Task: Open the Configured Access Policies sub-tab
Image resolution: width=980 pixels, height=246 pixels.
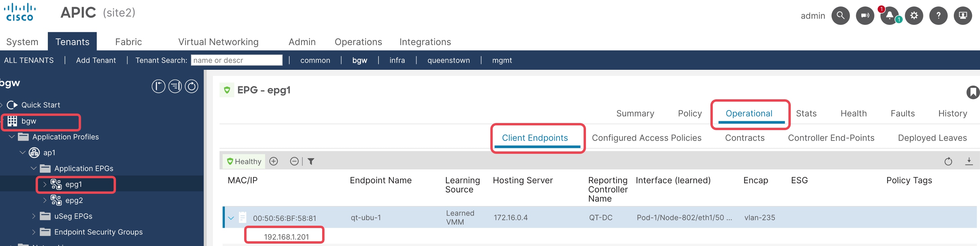Action: pos(647,138)
